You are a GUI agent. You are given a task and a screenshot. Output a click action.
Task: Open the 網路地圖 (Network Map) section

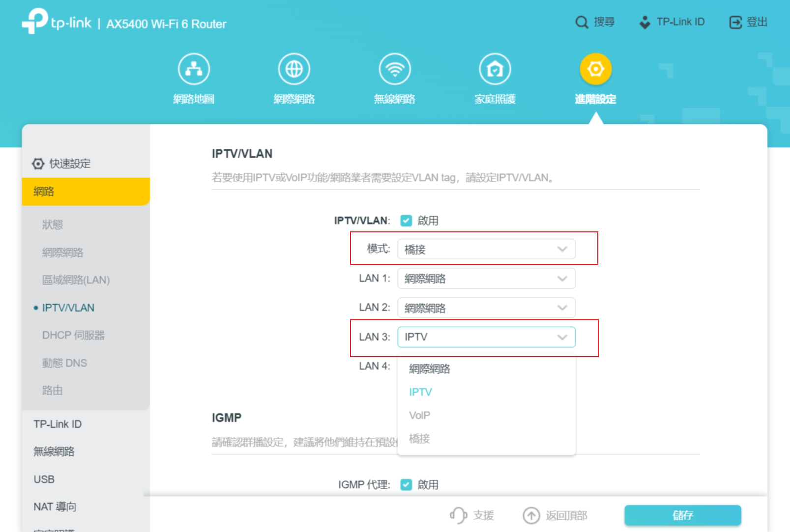194,69
